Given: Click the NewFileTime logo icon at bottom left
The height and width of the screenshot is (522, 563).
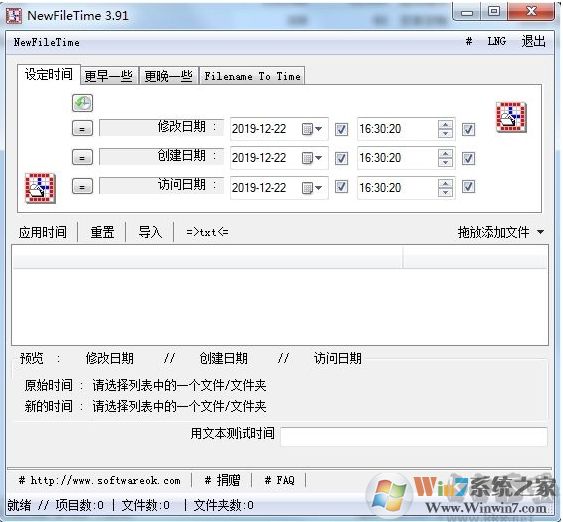Looking at the screenshot, I should 40,188.
